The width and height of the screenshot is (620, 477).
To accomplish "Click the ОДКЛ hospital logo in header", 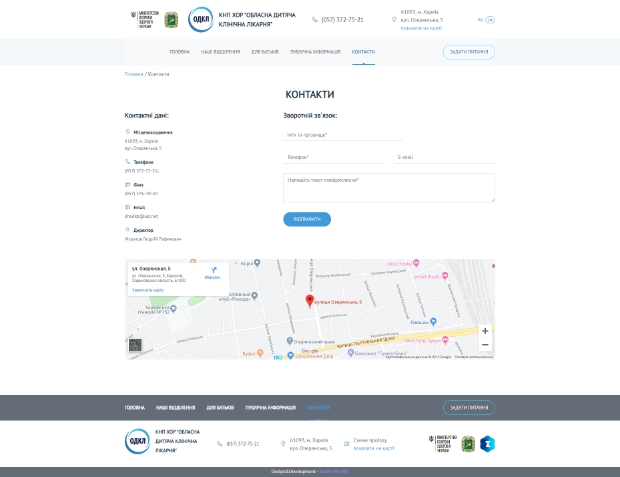I will click(x=202, y=19).
